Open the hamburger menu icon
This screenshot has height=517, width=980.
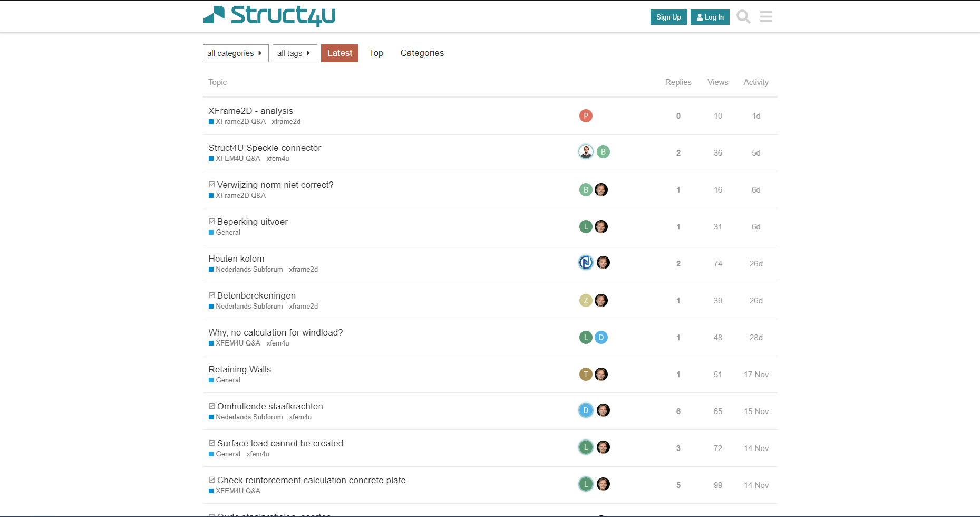point(766,17)
